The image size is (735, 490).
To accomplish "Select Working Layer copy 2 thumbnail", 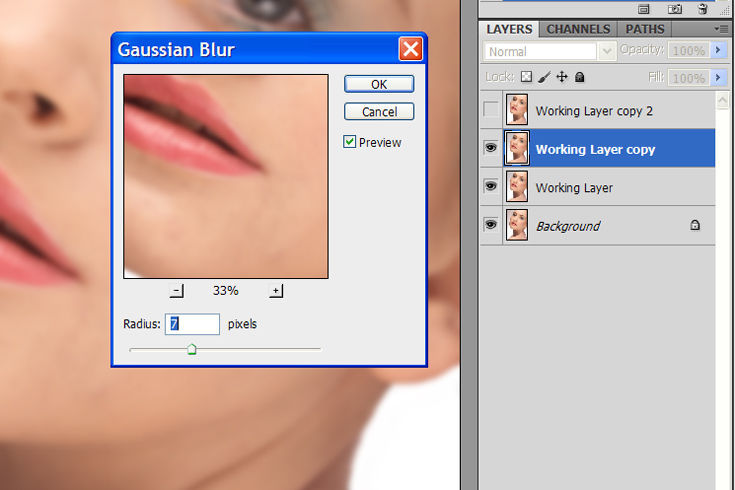I will point(517,110).
